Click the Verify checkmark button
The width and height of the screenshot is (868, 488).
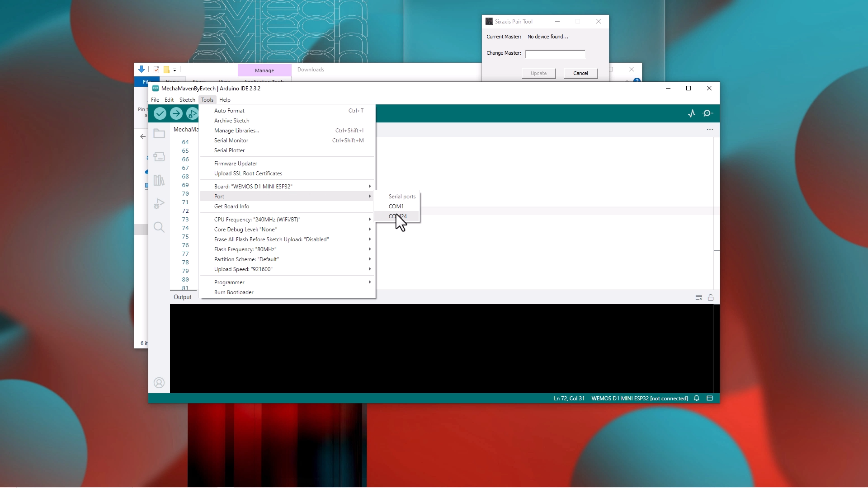(x=160, y=113)
